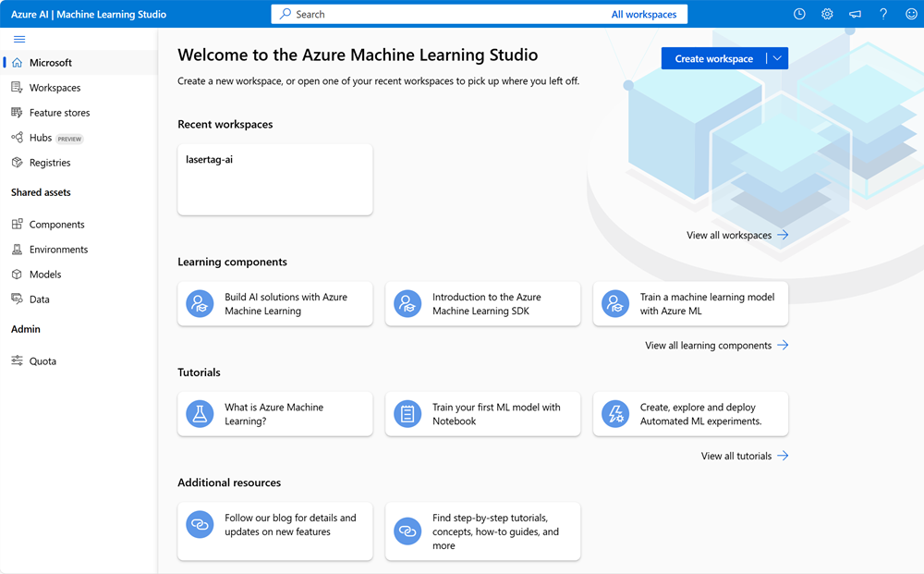Open Workspaces from the sidebar
This screenshot has width=924, height=574.
tap(79, 87)
